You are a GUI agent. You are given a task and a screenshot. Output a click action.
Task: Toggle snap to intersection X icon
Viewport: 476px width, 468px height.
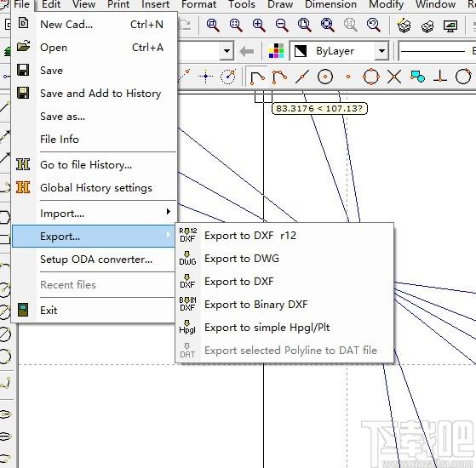tap(394, 77)
